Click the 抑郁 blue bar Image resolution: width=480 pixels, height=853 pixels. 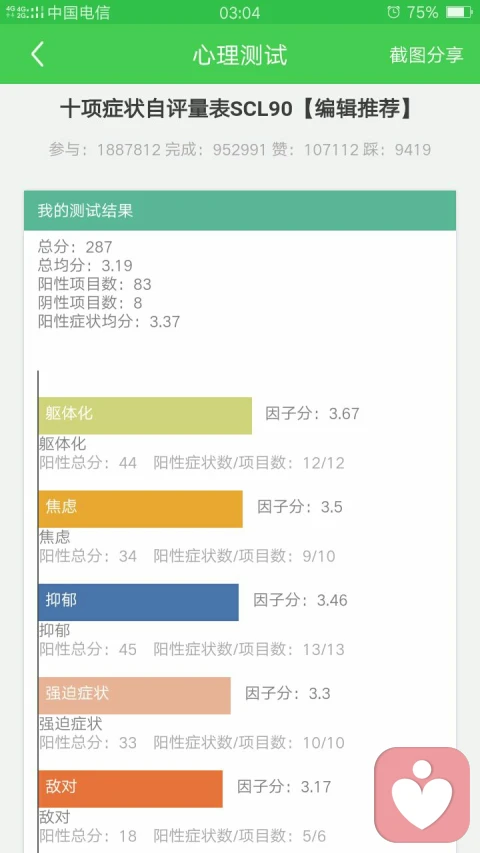pos(138,602)
